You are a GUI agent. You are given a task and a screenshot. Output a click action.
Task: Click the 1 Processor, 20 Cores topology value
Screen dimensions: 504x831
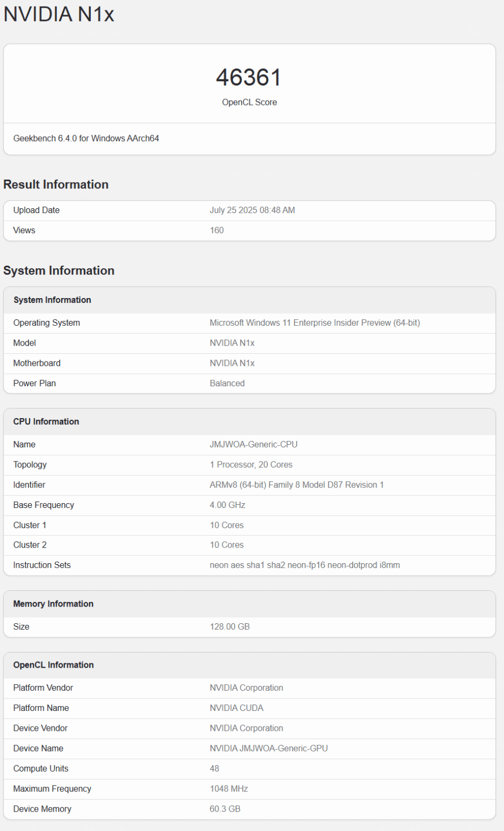click(x=251, y=465)
